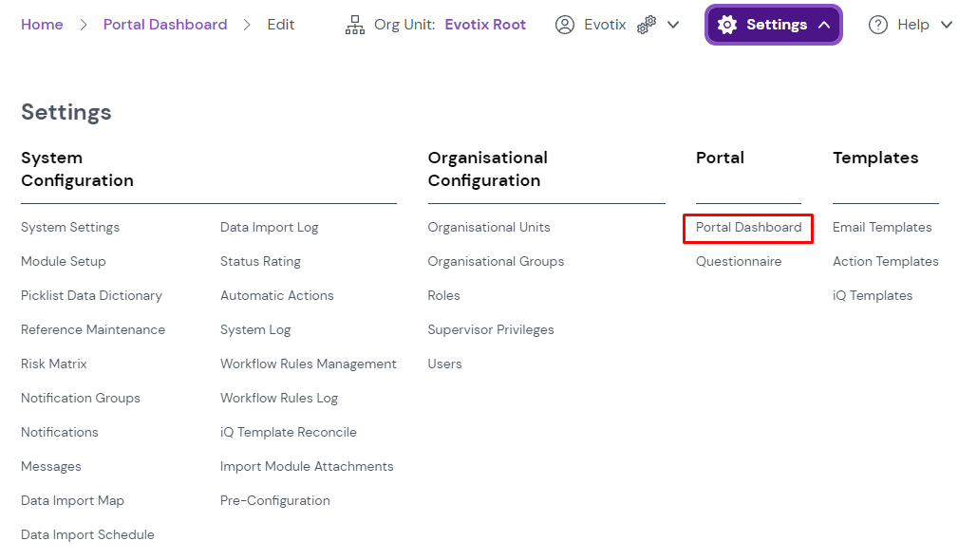The width and height of the screenshot is (977, 560).
Task: Open Questionnaire settings
Action: point(739,262)
